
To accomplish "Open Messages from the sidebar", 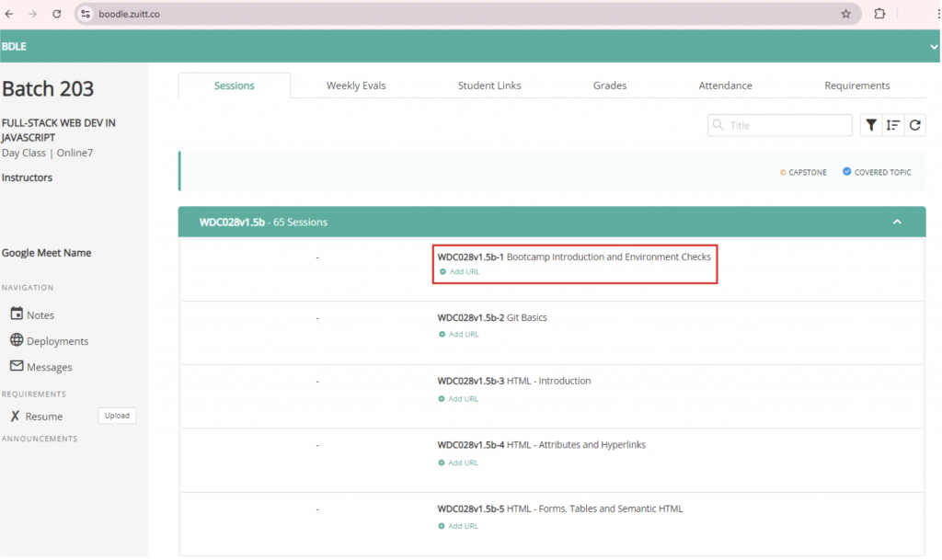I will (x=49, y=367).
